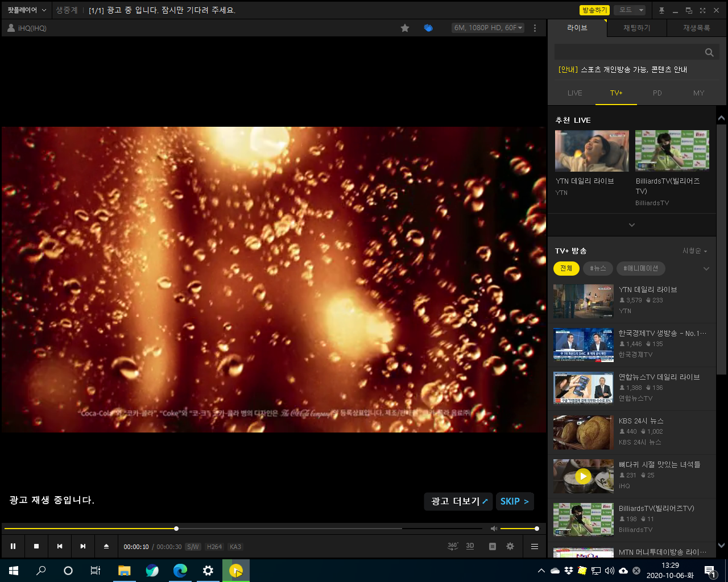Switch to the 라이브 tab
728x582 pixels.
[577, 28]
